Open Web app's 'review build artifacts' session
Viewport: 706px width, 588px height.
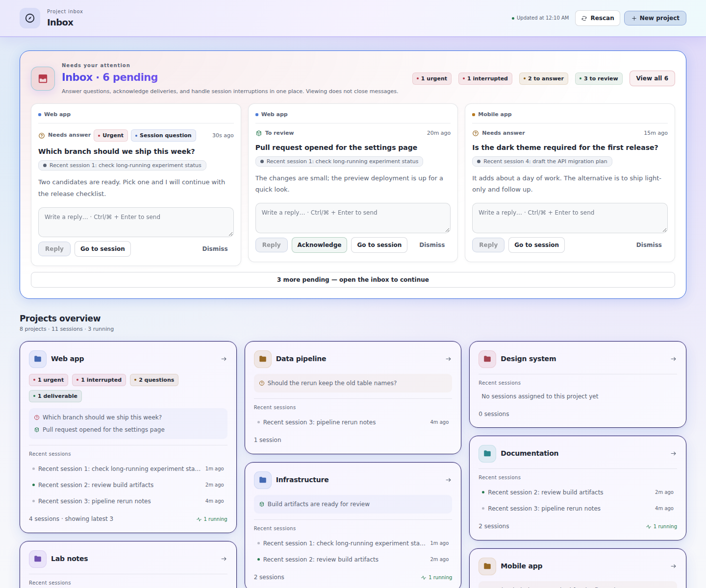[x=128, y=485]
